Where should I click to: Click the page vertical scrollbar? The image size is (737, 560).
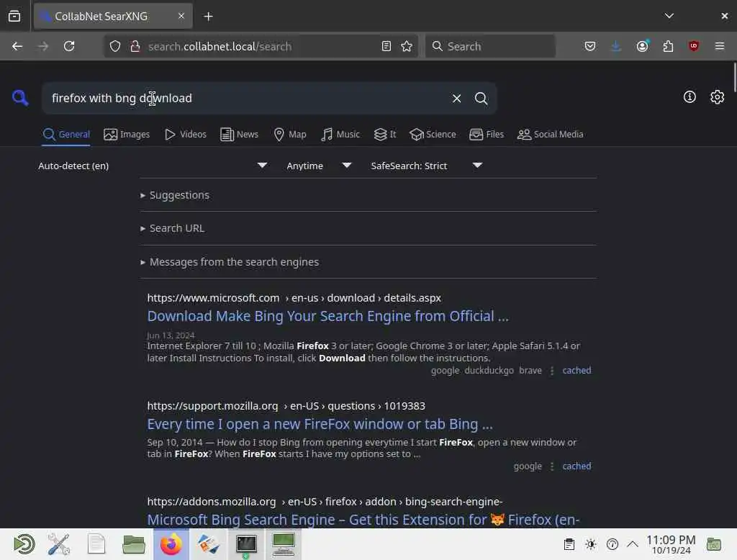click(733, 78)
